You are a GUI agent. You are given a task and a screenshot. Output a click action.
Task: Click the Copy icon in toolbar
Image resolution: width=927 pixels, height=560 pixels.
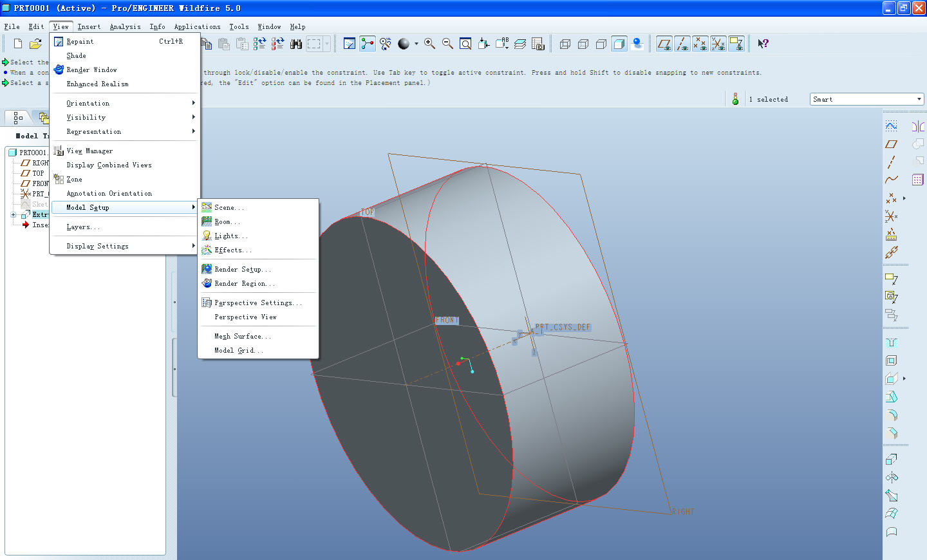(x=207, y=44)
